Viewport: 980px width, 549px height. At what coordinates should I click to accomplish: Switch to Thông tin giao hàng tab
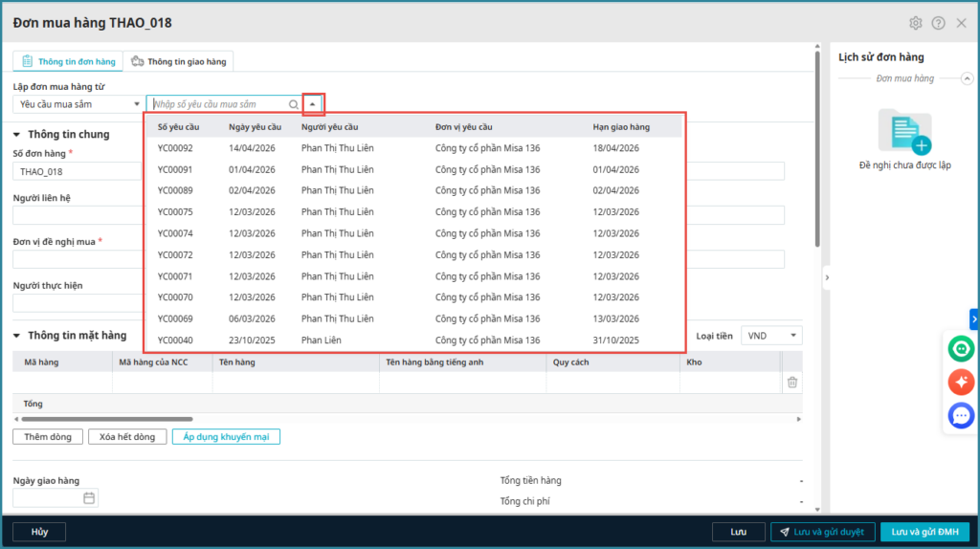(x=179, y=62)
